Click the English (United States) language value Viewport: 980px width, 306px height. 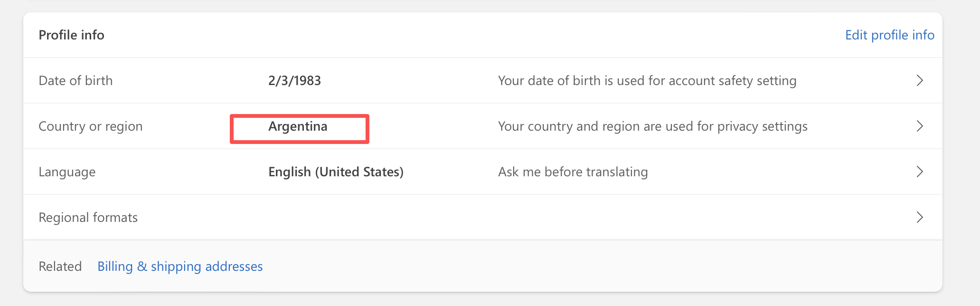[336, 172]
